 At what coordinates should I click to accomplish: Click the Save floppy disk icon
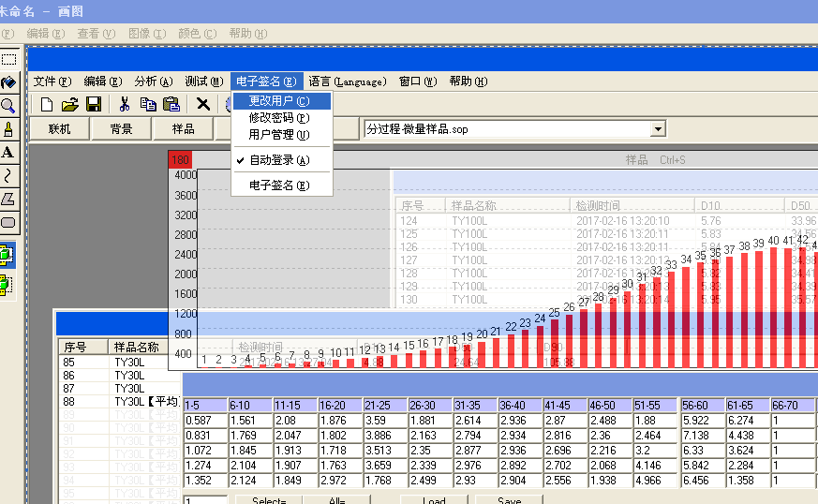(x=93, y=104)
